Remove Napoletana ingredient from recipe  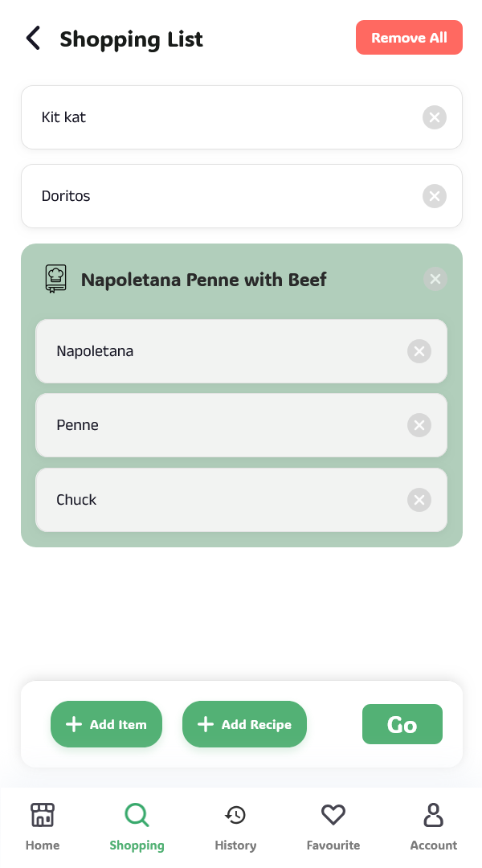419,351
